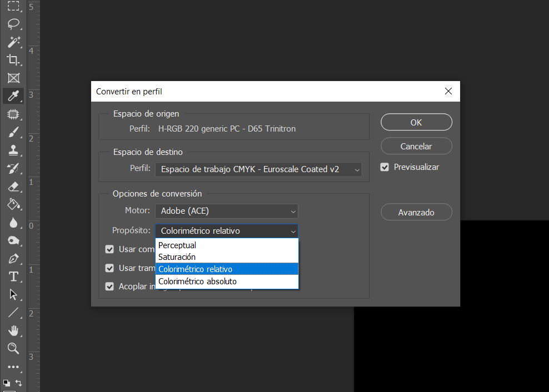The width and height of the screenshot is (549, 392).
Task: Select the Lasso tool
Action: point(13,24)
